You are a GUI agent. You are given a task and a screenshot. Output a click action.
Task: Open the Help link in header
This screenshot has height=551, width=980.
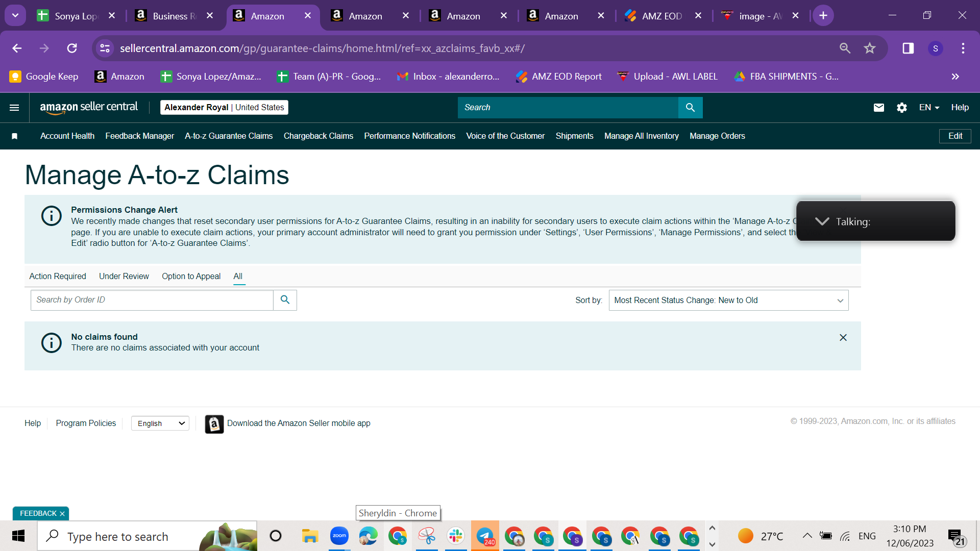960,108
